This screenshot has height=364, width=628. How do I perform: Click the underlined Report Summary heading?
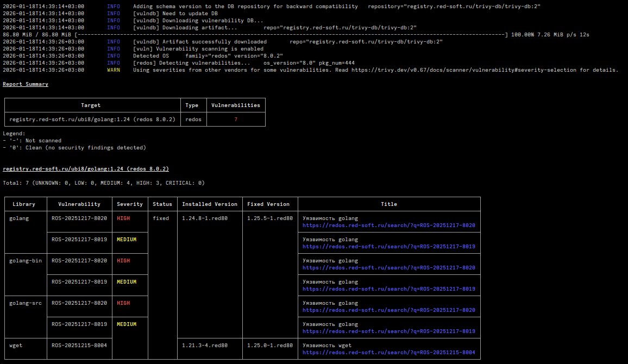pyautogui.click(x=26, y=84)
